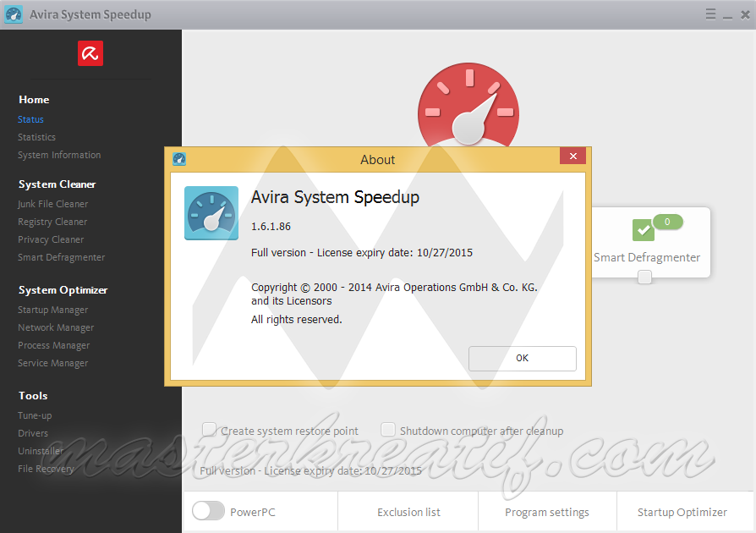Click Avira System Speedup heading in About dialog
This screenshot has width=756, height=533.
tap(335, 197)
